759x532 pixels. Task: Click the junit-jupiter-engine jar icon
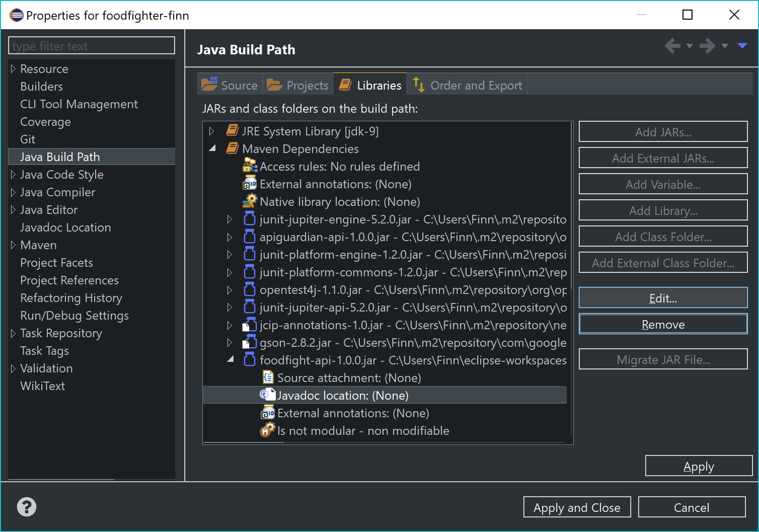250,219
